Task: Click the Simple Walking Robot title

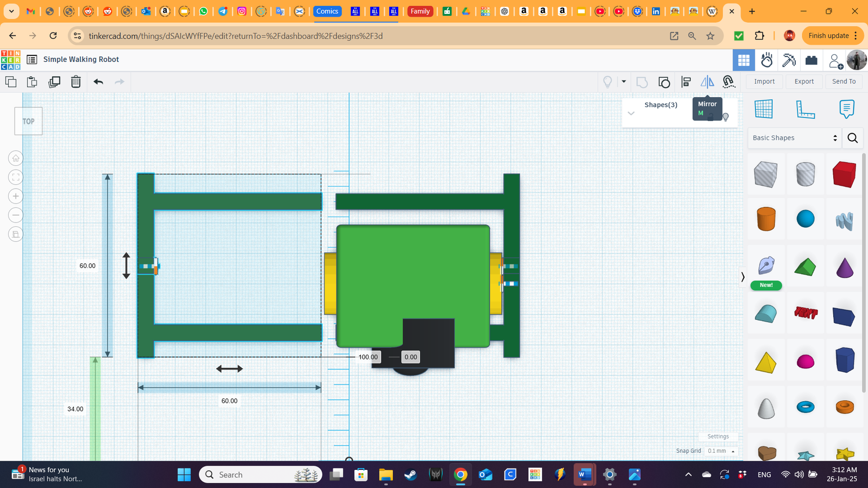Action: pos(81,59)
